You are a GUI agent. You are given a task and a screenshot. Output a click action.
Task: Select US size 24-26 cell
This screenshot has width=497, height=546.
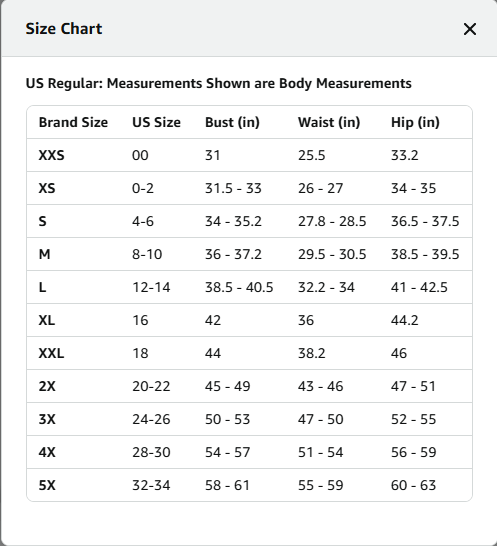[x=151, y=419]
